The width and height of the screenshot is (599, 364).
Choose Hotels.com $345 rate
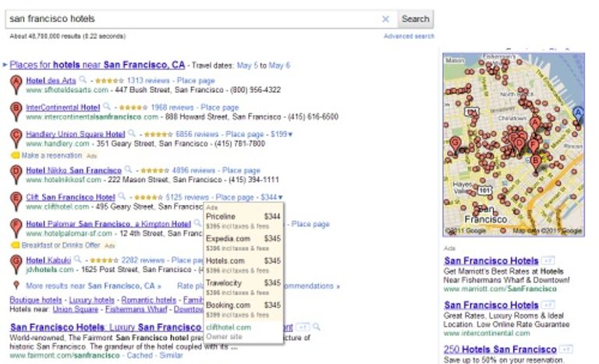(243, 265)
